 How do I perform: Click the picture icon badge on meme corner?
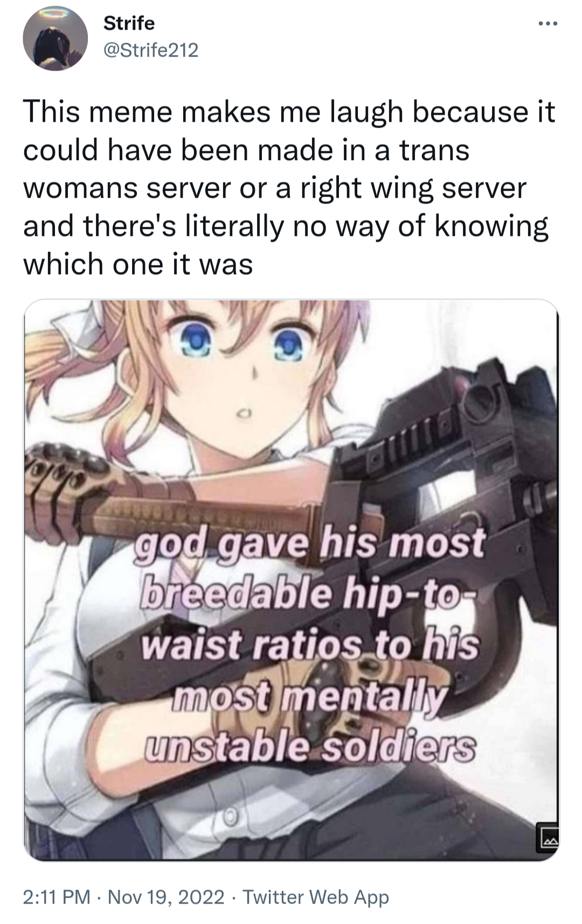[548, 837]
